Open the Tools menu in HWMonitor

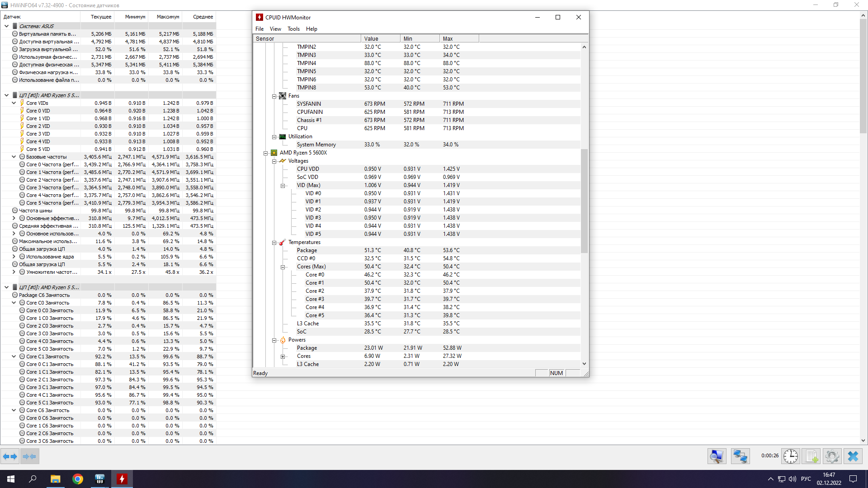tap(293, 29)
